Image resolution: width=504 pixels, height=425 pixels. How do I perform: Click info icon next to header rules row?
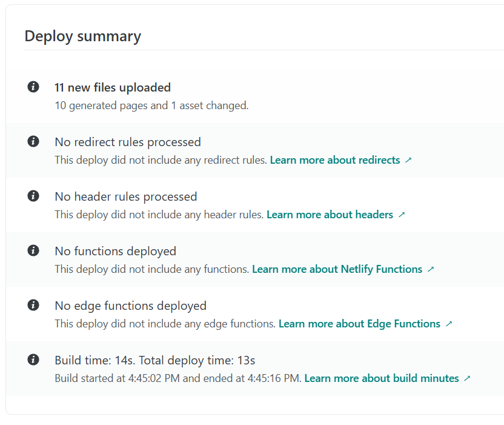click(x=33, y=196)
